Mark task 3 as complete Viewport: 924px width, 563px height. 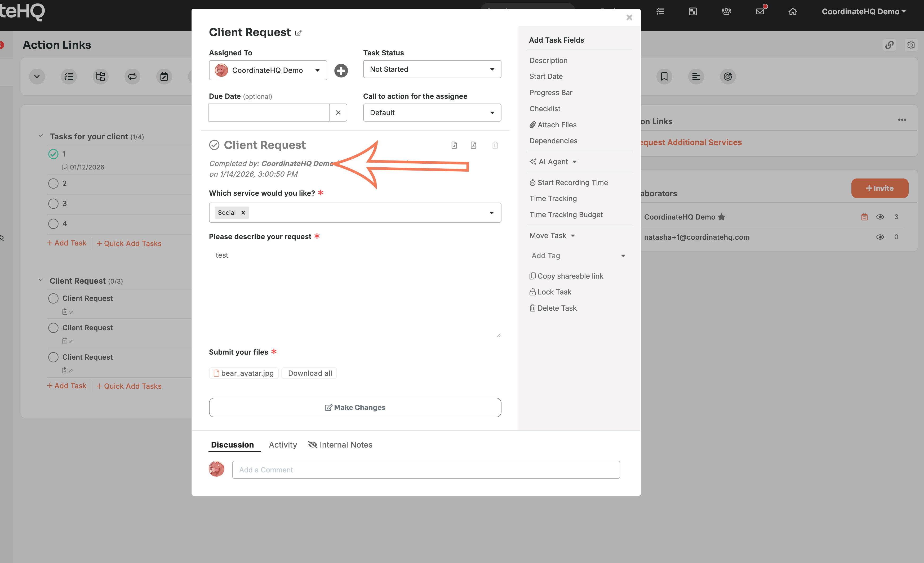[53, 204]
